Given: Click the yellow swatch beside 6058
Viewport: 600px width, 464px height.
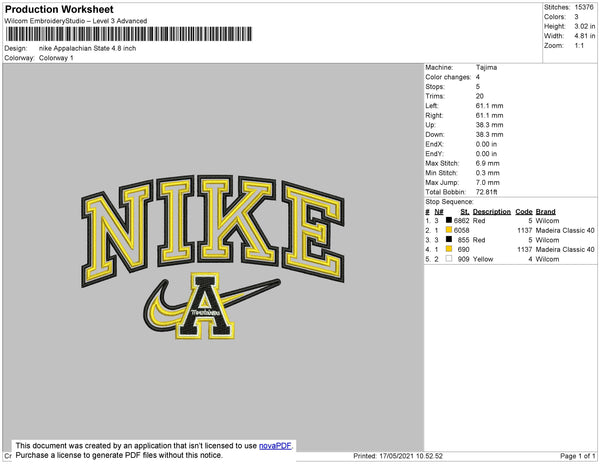Looking at the screenshot, I should [449, 230].
